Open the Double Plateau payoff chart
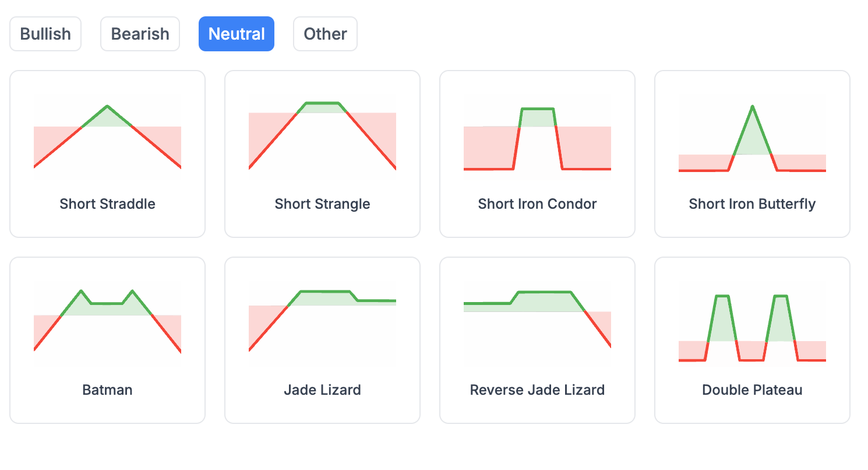Viewport: 868px width, 470px height. coord(752,321)
